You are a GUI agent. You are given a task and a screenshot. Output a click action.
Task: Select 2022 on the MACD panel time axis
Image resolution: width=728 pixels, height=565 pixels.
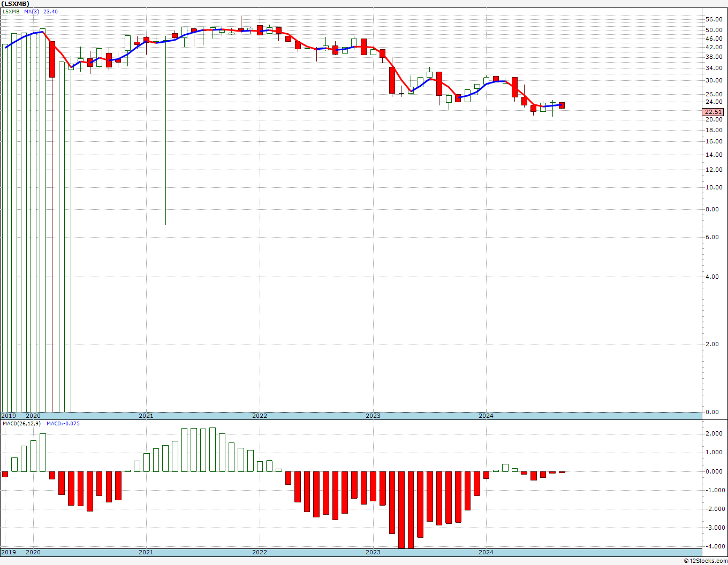point(260,552)
